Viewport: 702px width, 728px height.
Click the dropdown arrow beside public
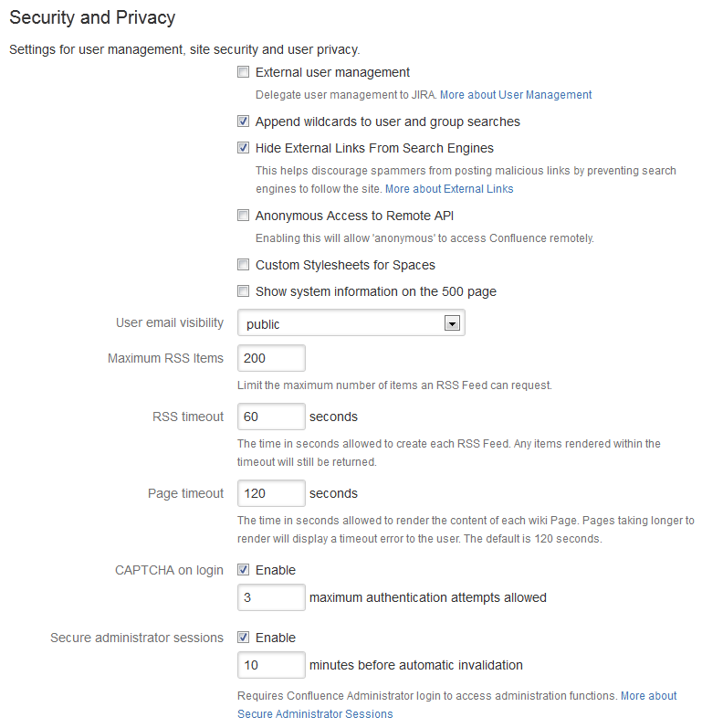click(450, 323)
